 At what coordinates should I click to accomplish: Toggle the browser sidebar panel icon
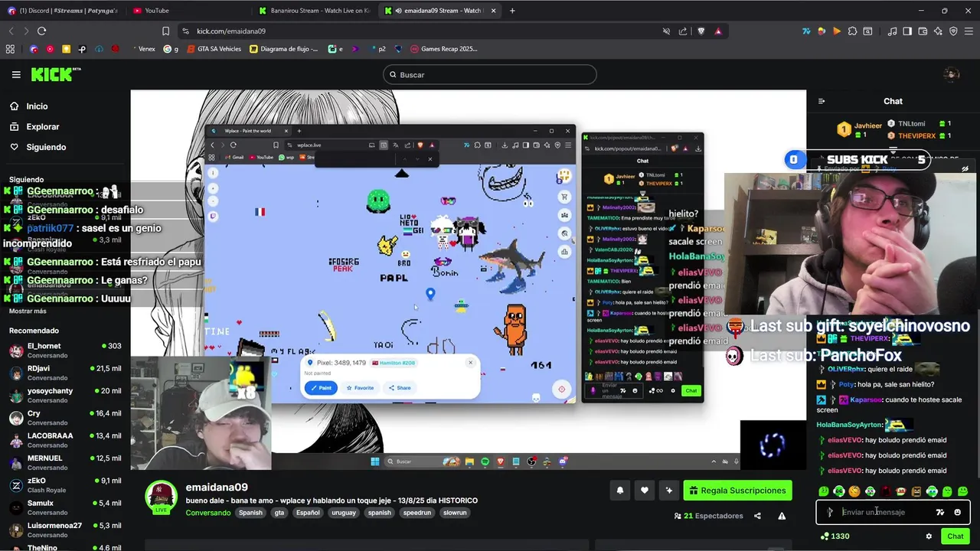[x=907, y=31]
